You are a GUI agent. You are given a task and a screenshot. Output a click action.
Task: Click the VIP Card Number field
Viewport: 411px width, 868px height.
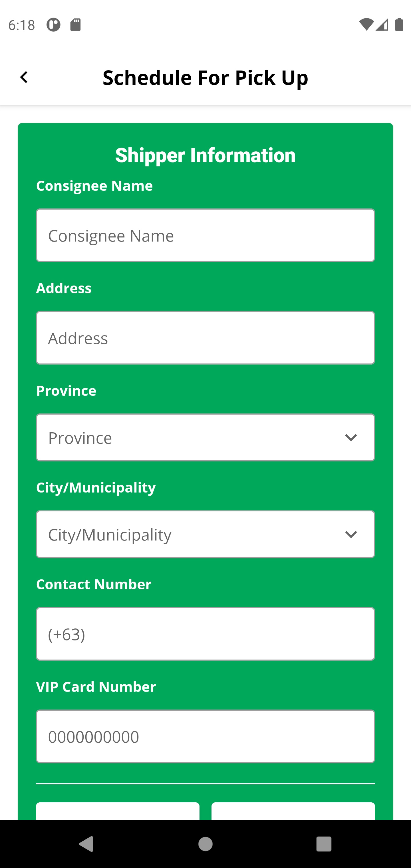click(x=205, y=736)
